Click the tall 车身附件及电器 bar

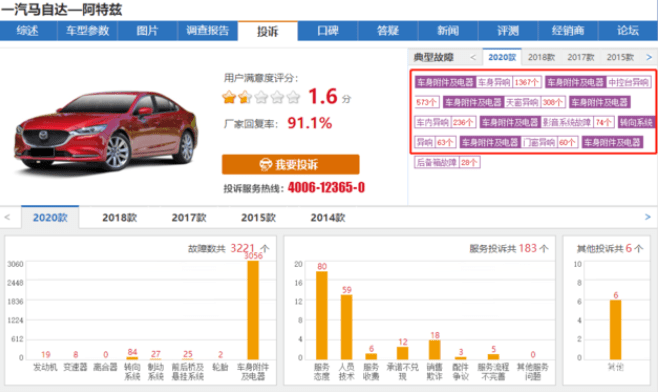click(x=253, y=310)
